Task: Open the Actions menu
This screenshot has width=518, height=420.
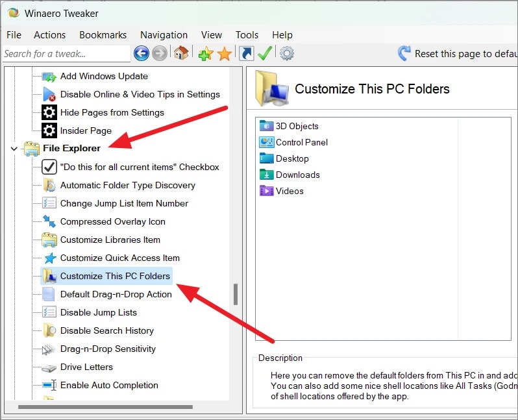Action: 49,34
